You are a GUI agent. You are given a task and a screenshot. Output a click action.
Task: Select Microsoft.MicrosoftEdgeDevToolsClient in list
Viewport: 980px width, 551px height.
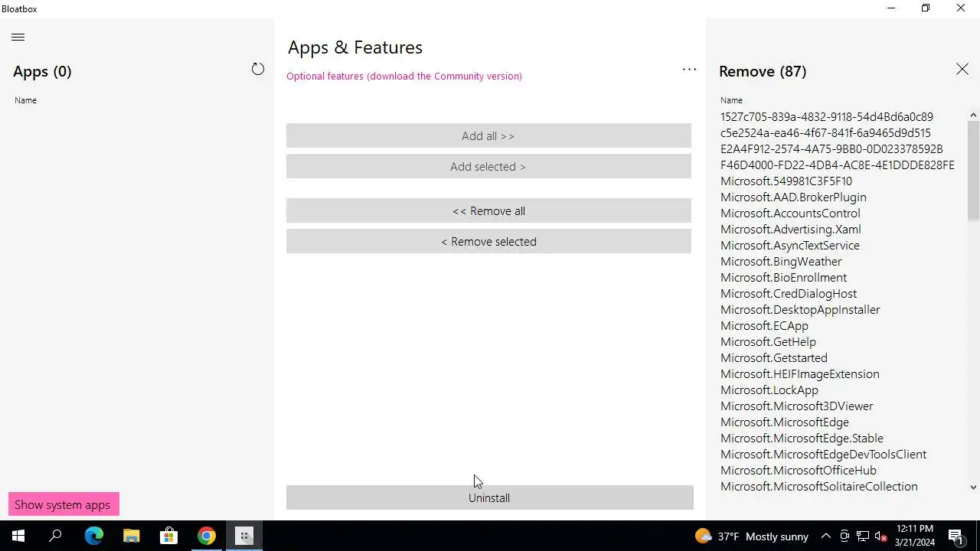pos(823,455)
